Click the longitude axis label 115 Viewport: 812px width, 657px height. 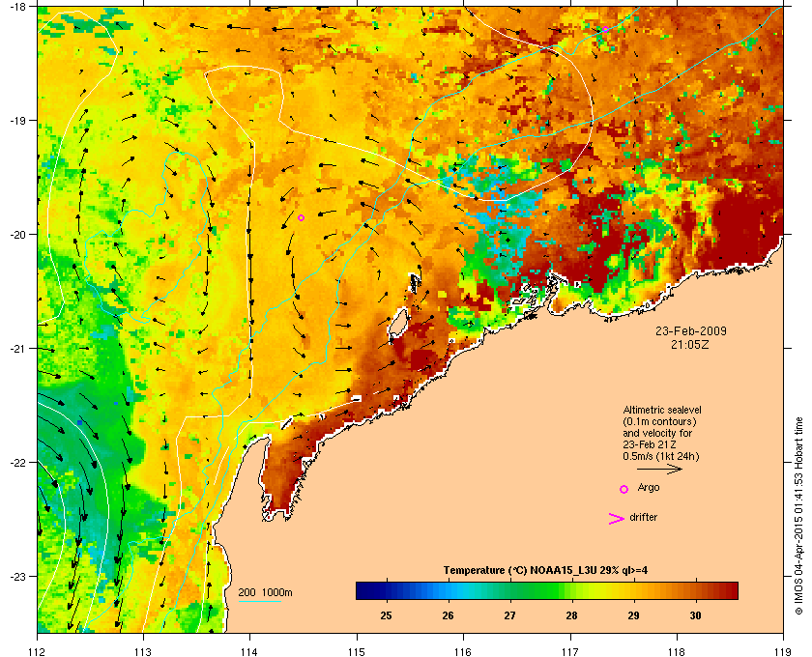coord(357,652)
